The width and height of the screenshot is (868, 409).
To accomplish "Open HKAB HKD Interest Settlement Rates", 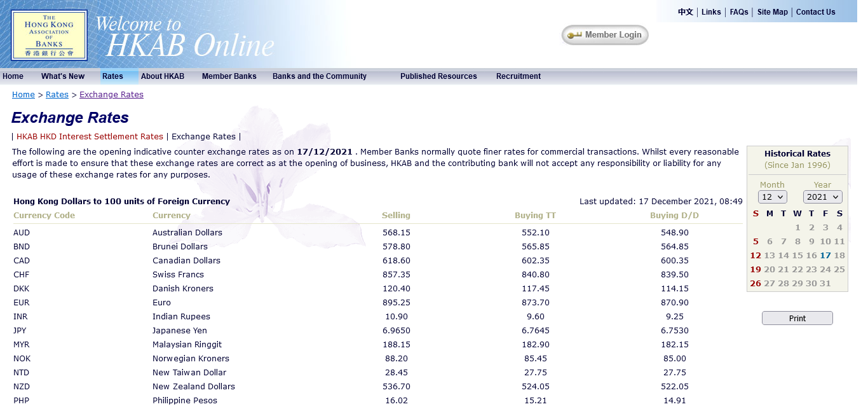I will point(90,137).
